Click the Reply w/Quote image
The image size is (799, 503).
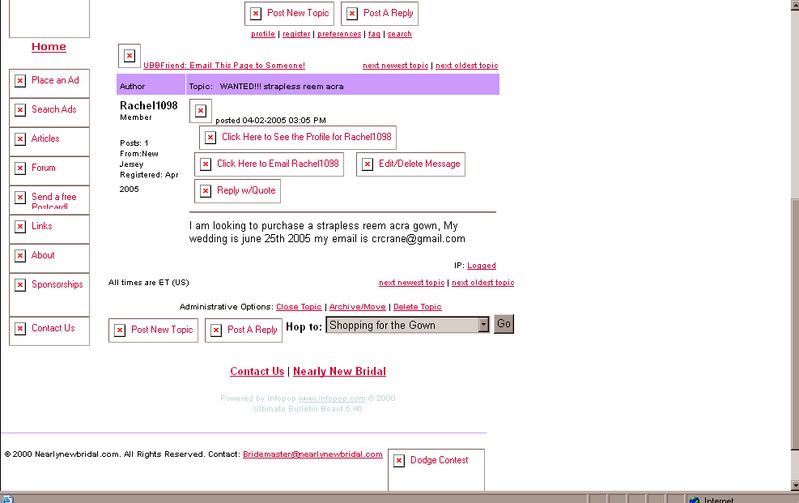click(237, 191)
